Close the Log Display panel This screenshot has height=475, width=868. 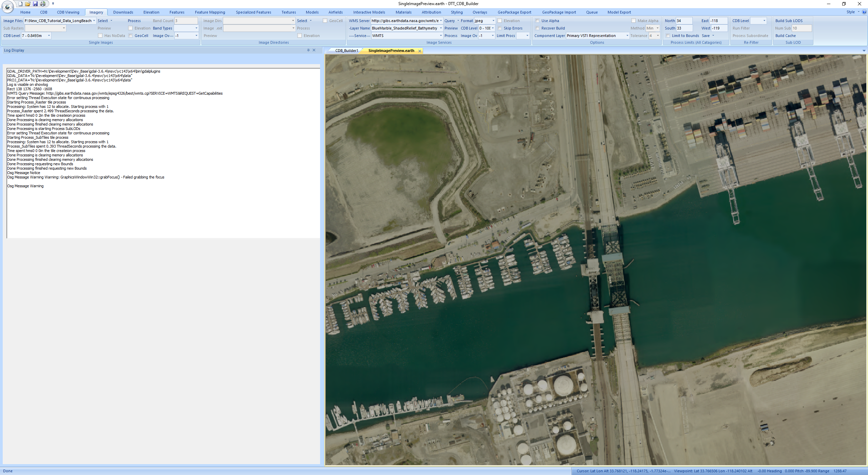(314, 50)
